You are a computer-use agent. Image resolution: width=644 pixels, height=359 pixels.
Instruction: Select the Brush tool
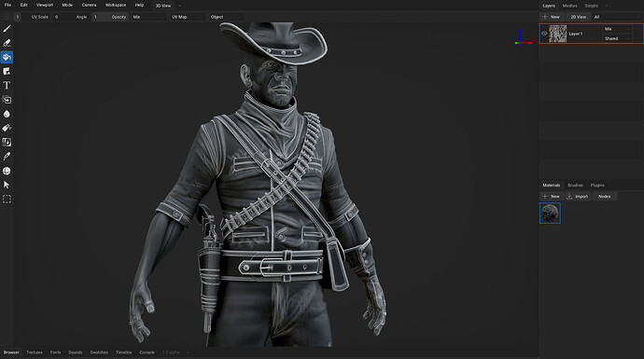coord(7,29)
